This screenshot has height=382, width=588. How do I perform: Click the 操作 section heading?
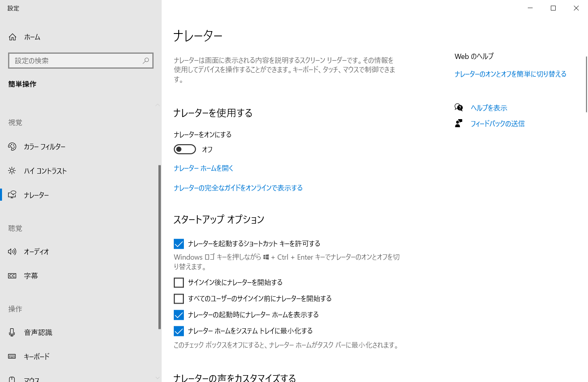15,309
